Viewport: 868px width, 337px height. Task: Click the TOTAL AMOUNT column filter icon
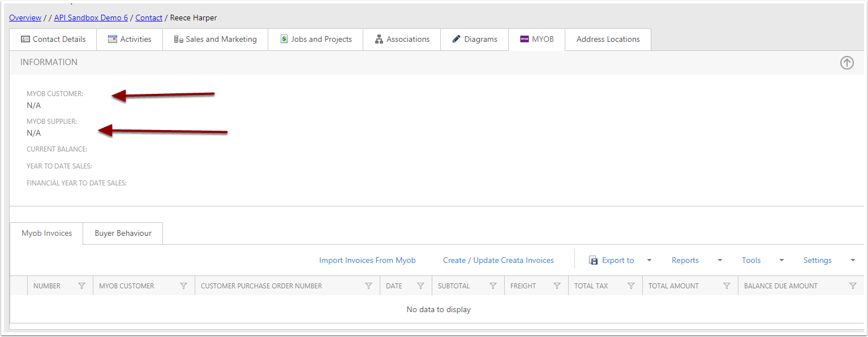pos(727,286)
